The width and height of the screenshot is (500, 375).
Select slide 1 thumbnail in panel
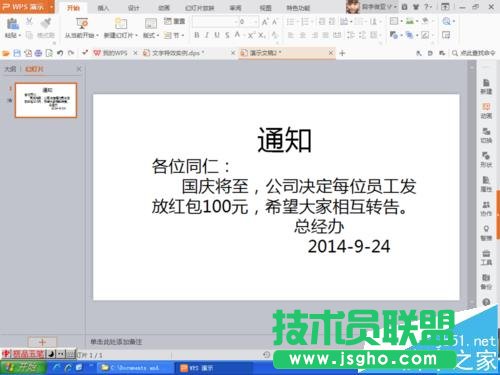tap(46, 100)
